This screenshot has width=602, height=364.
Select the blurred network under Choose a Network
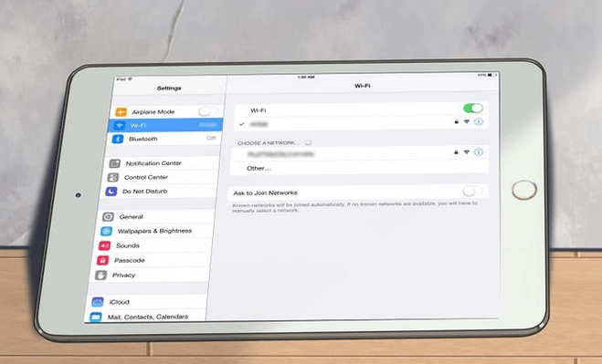pyautogui.click(x=360, y=153)
